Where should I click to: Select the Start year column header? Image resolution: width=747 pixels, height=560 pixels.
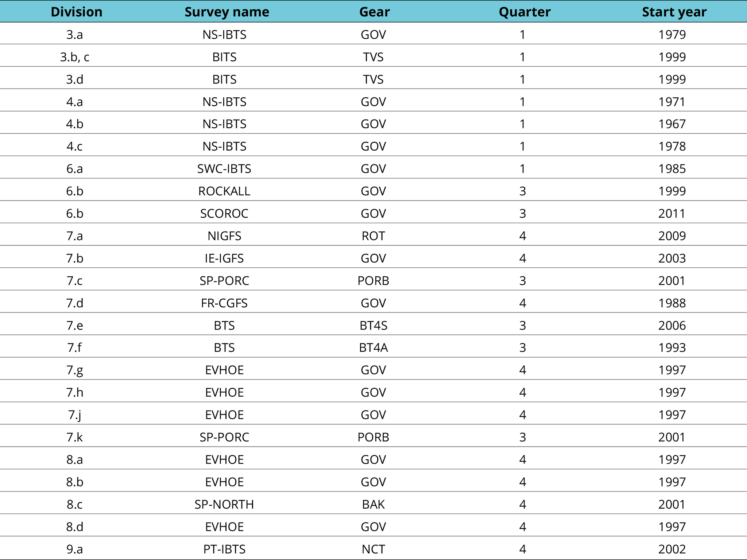point(674,12)
